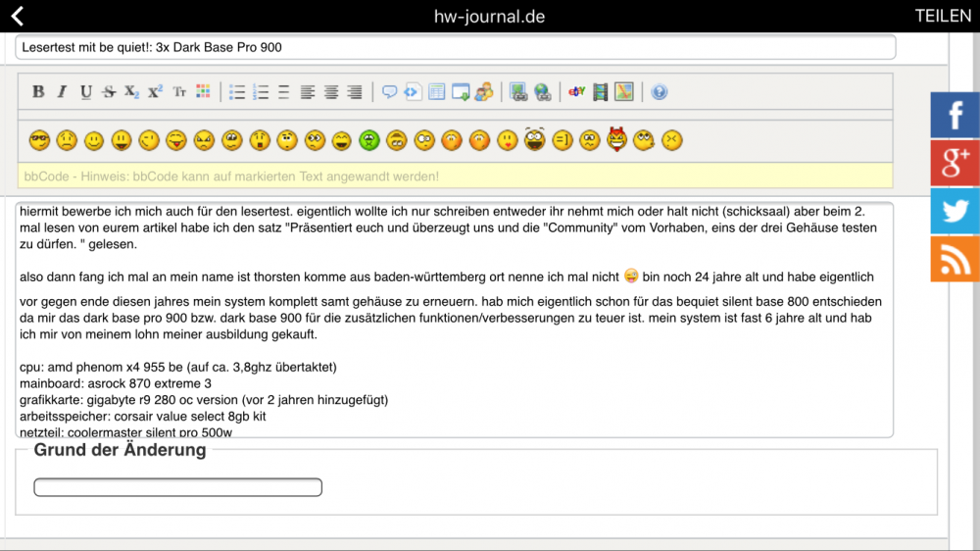Click into the post message text area
Image resolution: width=980 pixels, height=551 pixels.
[x=455, y=321]
